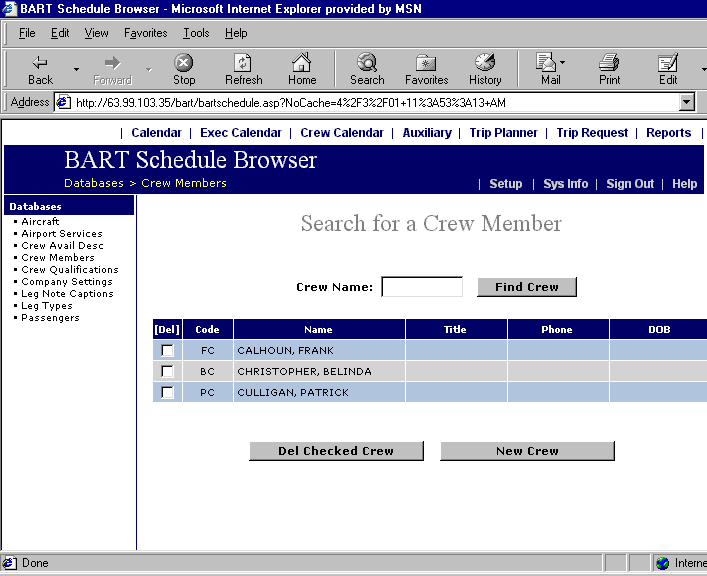Viewport: 707px width, 576px height.
Task: Click the Back arrow toolbar icon
Action: [40, 63]
